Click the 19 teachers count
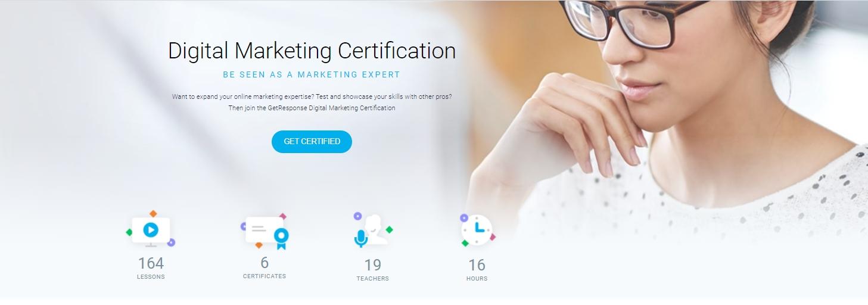 pyautogui.click(x=372, y=265)
